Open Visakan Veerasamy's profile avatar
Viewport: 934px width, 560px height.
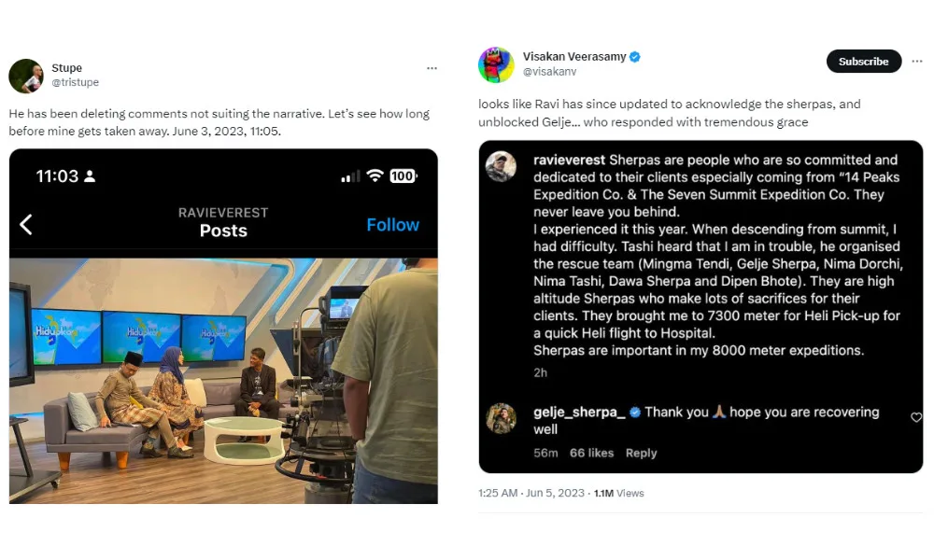[496, 64]
